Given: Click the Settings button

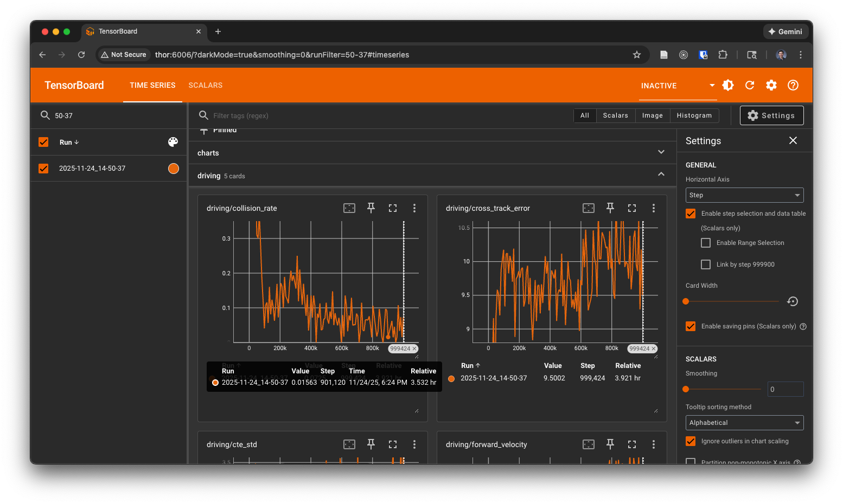Looking at the screenshot, I should 771,115.
